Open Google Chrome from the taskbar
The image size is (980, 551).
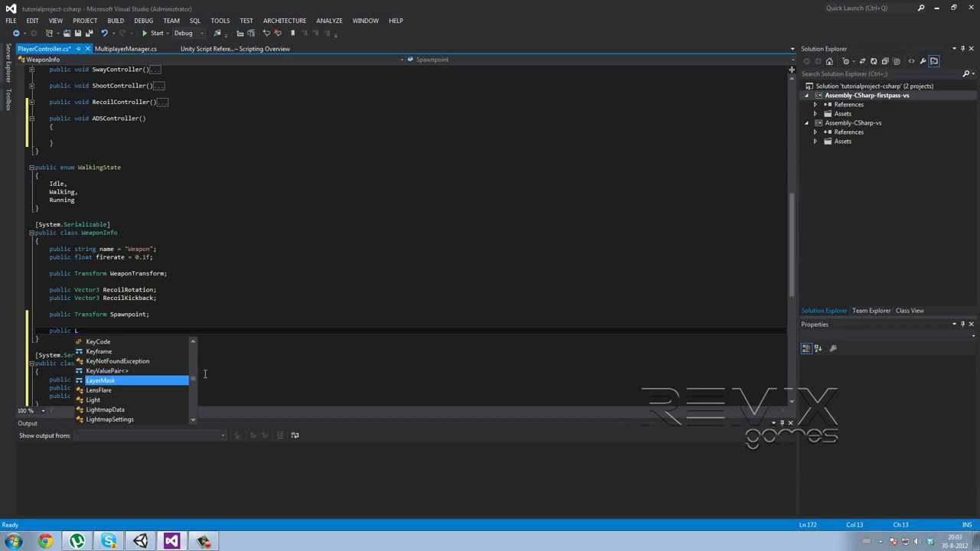coord(45,542)
